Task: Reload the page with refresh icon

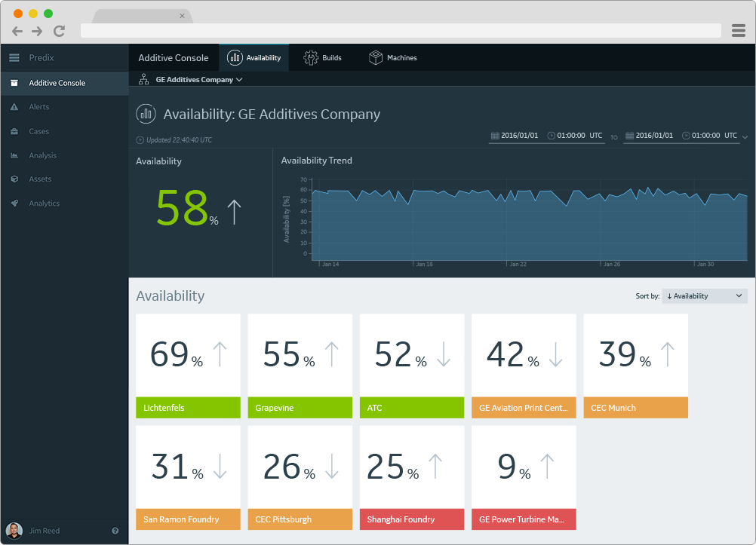Action: (60, 32)
